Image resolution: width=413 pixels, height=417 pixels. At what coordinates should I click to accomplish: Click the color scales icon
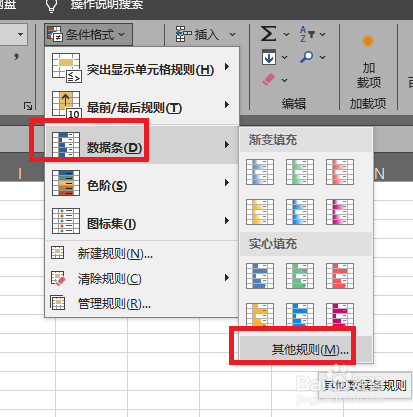66,183
